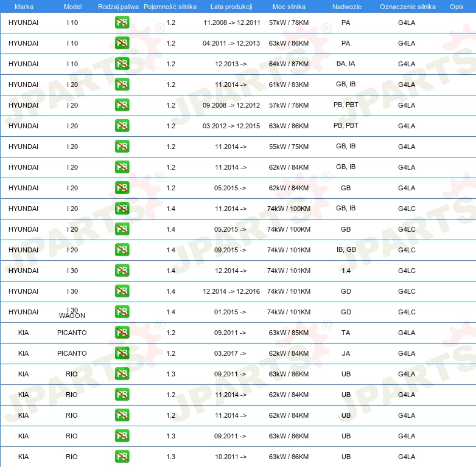This screenshot has width=476, height=467.
Task: Select the '04.2011 -> 12.2013' production years cell
Action: pyautogui.click(x=231, y=43)
